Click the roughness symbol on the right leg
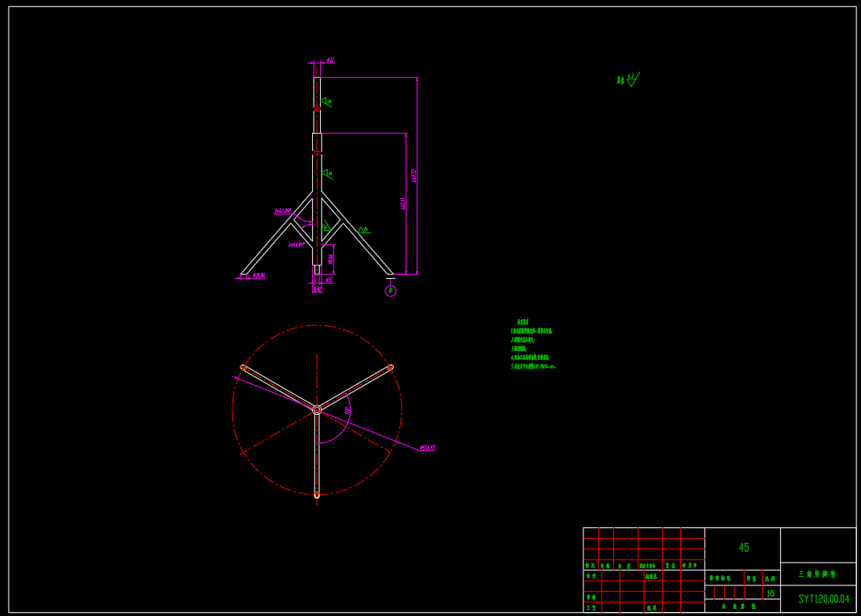Viewport: 861px width, 616px height. (362, 230)
